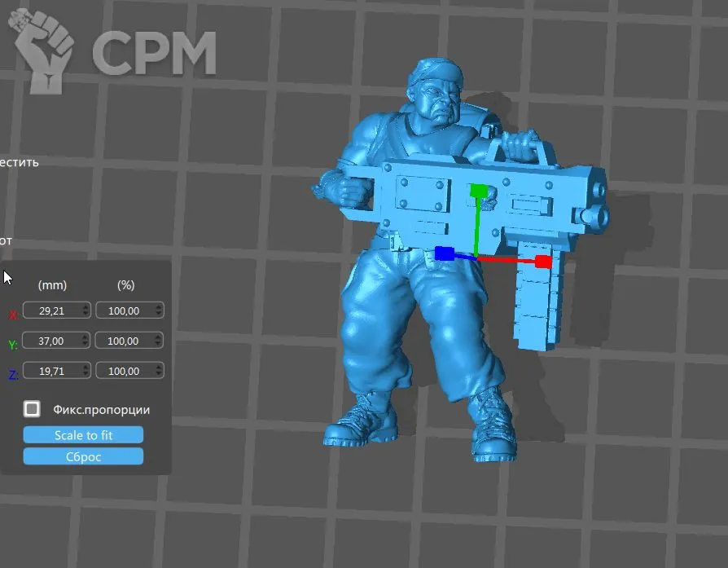Click the green Y-axis gizmo handle
Image resolution: width=728 pixels, height=568 pixels.
click(x=478, y=192)
